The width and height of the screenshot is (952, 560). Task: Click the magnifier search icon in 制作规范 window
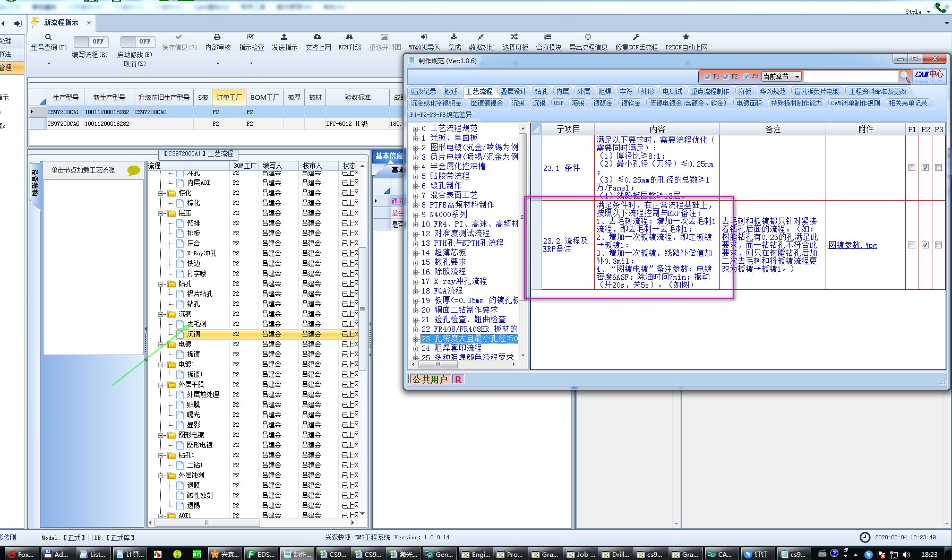[x=905, y=76]
